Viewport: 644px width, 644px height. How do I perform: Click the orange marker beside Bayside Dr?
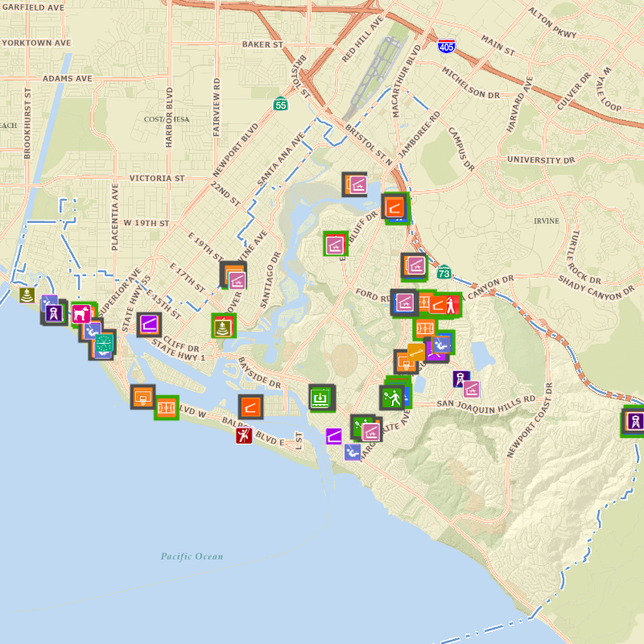250,407
